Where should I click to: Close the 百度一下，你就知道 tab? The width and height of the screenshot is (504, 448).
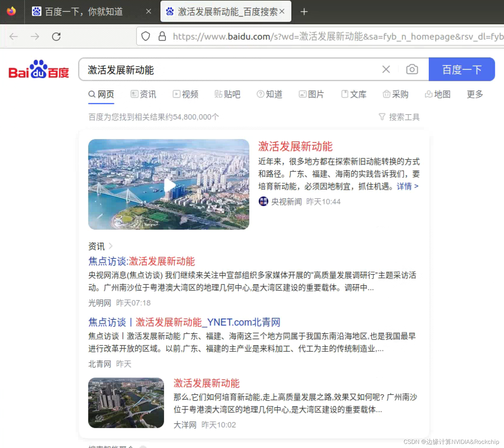pyautogui.click(x=149, y=12)
